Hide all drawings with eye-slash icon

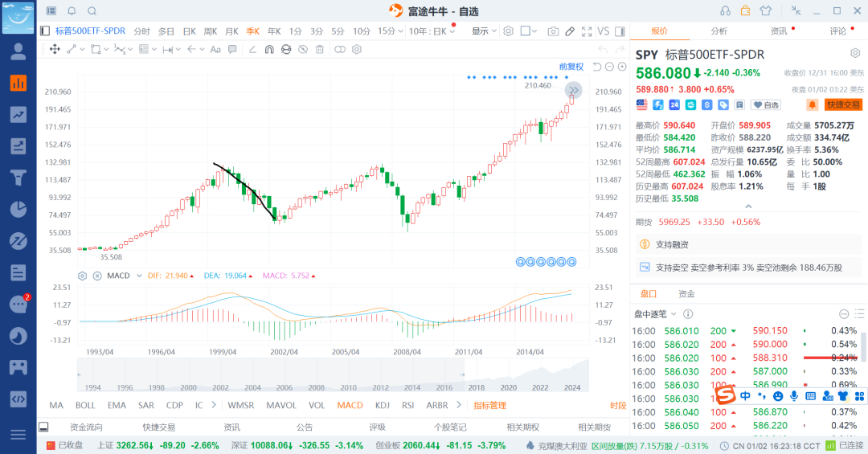(303, 49)
